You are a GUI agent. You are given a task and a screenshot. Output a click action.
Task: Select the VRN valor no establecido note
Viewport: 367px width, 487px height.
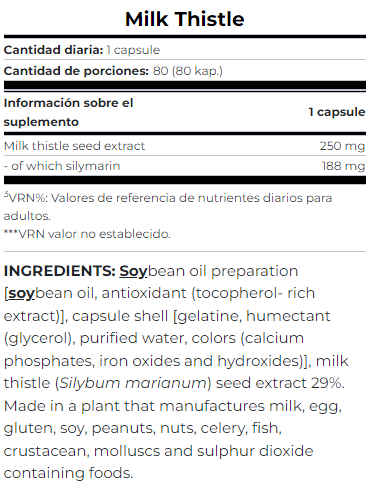click(x=87, y=234)
